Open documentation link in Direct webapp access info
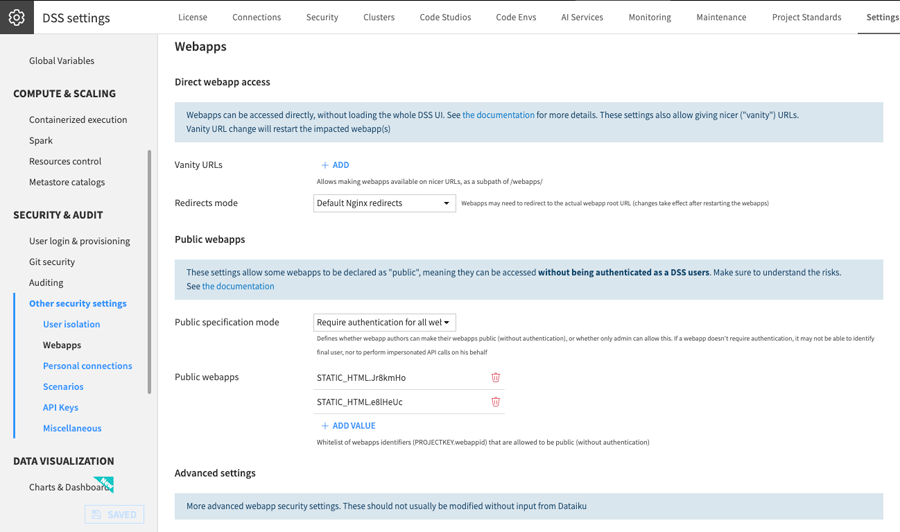The image size is (900, 532). [498, 115]
